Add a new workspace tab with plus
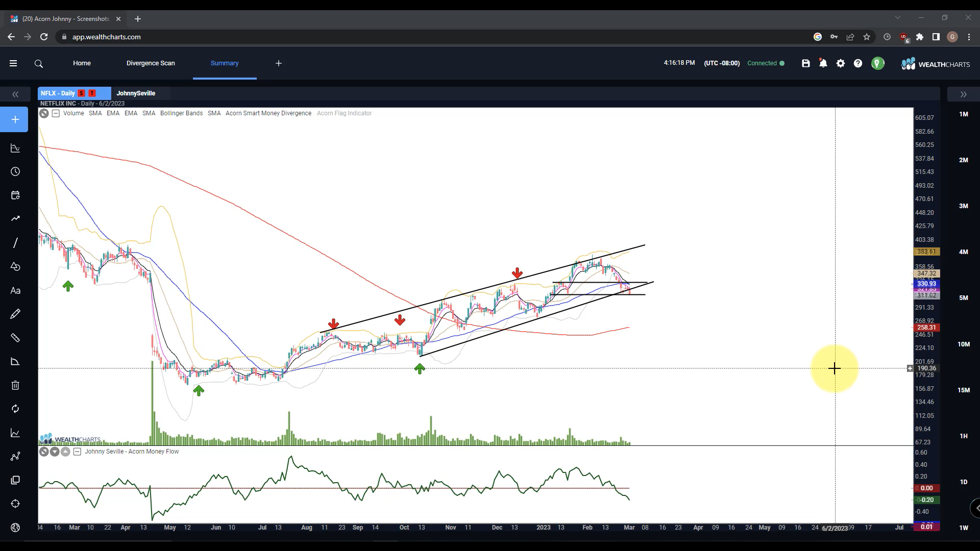 click(279, 63)
